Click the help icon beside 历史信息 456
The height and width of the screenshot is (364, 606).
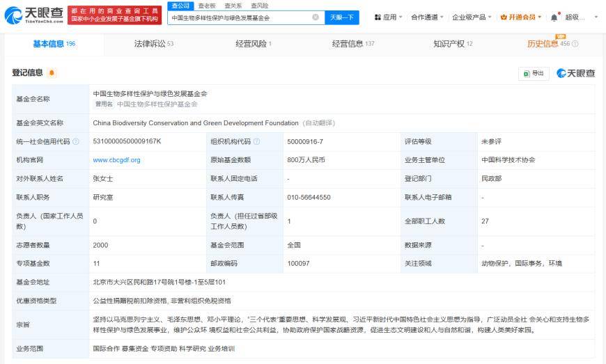(575, 44)
